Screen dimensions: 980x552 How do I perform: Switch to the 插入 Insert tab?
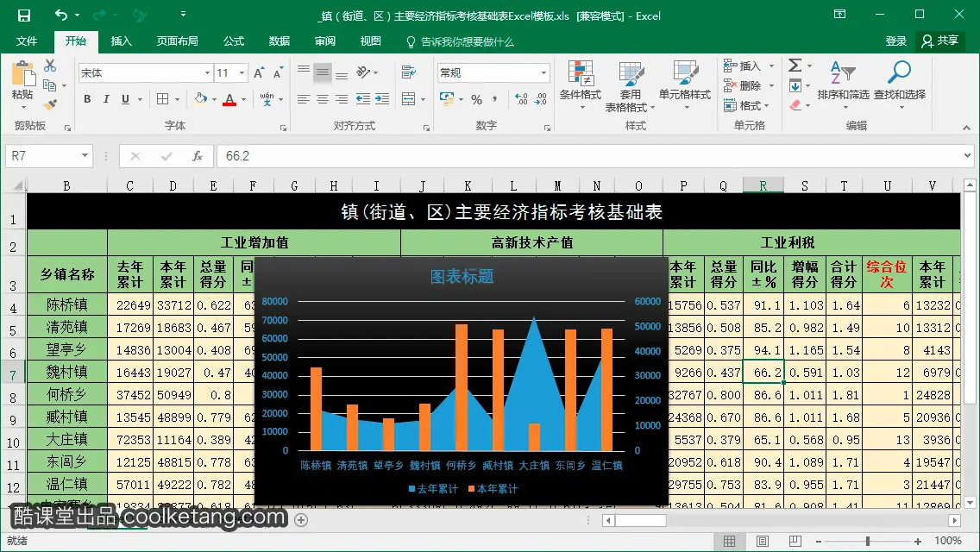(x=122, y=41)
